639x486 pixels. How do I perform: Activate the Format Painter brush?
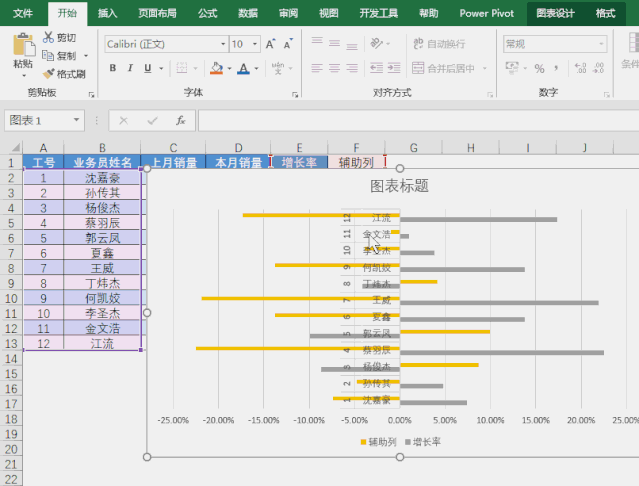point(48,74)
